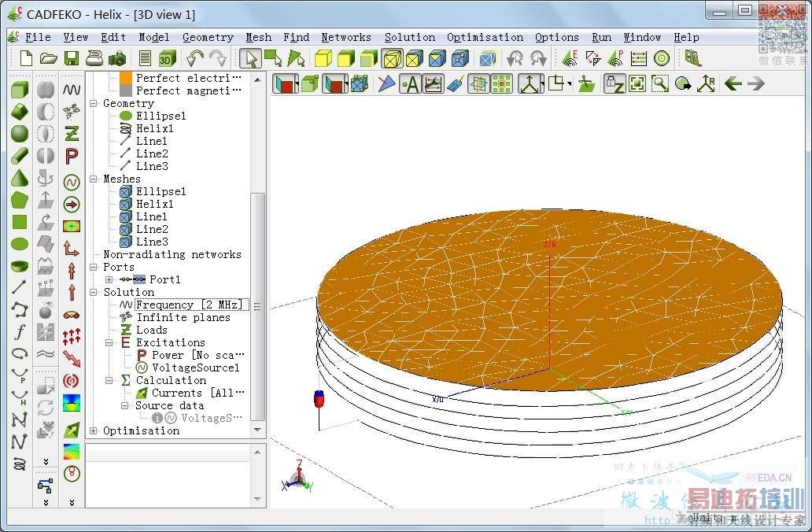Create a sphere from the left toolbar
Screen dimensions: 812x532
(x=20, y=133)
